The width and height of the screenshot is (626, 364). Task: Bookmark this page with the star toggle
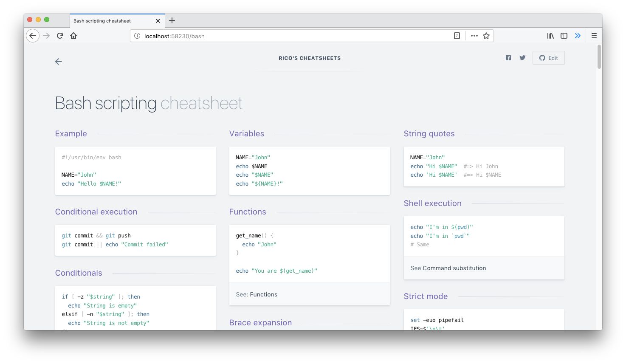point(487,36)
